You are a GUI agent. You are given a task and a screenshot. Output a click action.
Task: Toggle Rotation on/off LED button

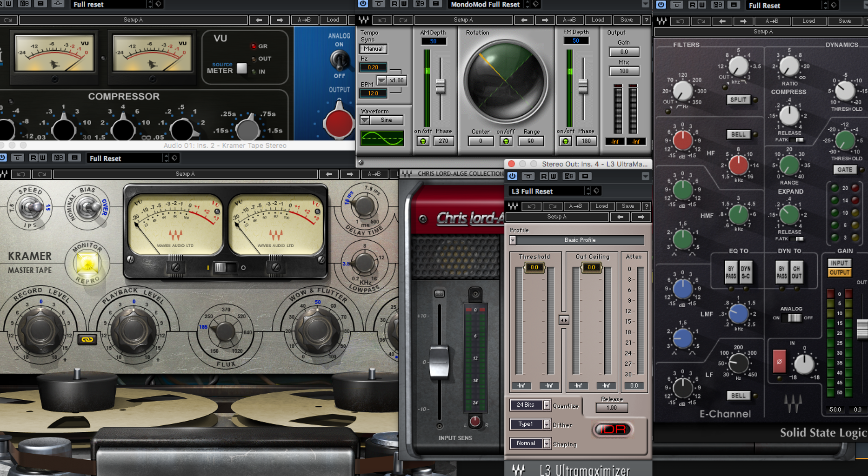506,141
